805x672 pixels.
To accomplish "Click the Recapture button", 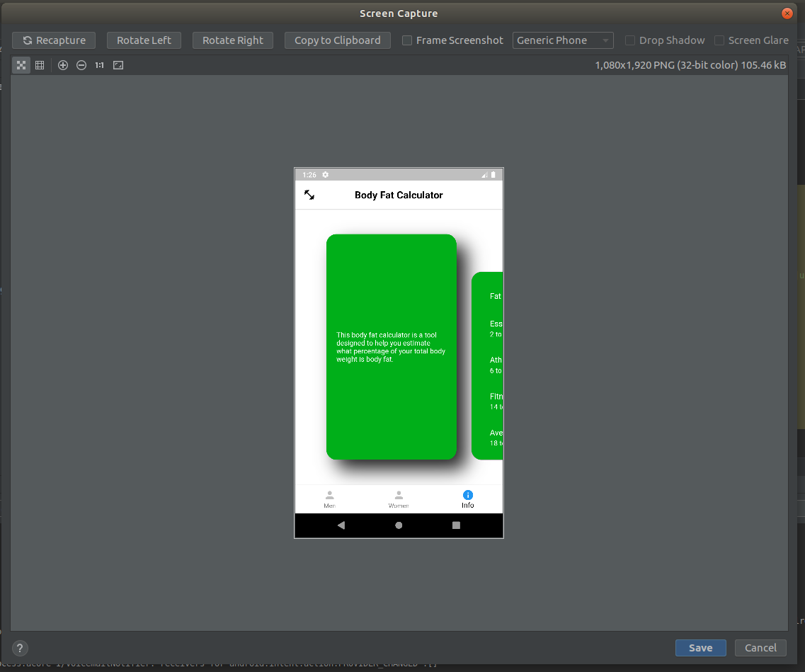I will 54,40.
